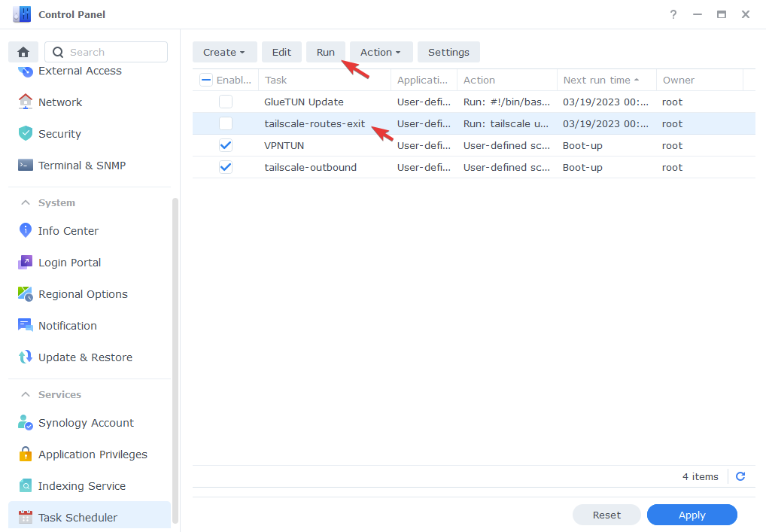Click into the Search field
The height and width of the screenshot is (532, 766).
pos(106,52)
